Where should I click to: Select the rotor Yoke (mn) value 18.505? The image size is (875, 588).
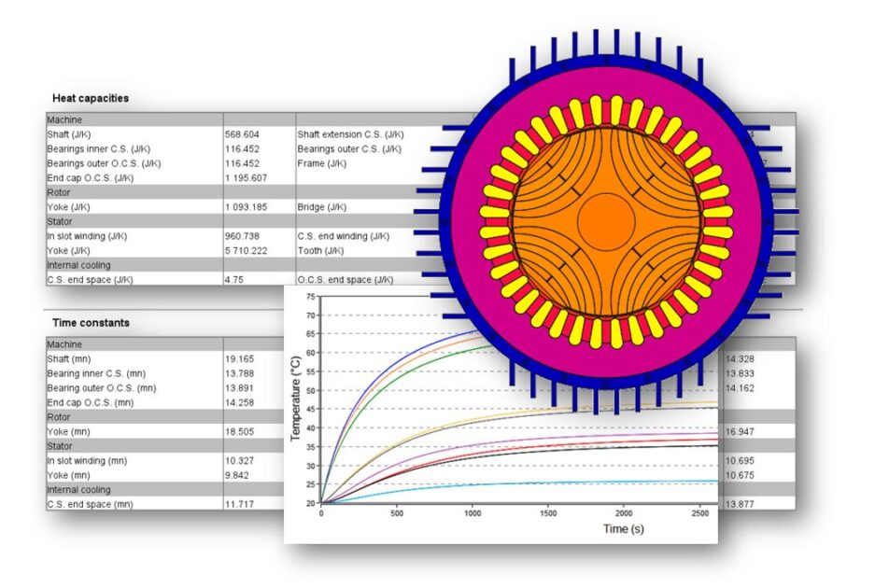pos(239,432)
